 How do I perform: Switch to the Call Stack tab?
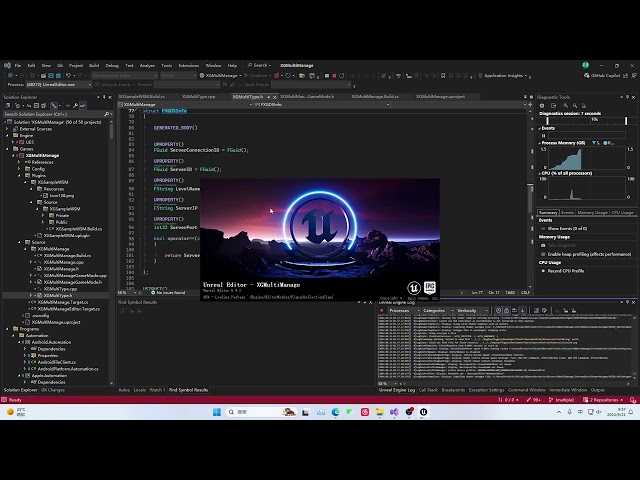click(428, 390)
